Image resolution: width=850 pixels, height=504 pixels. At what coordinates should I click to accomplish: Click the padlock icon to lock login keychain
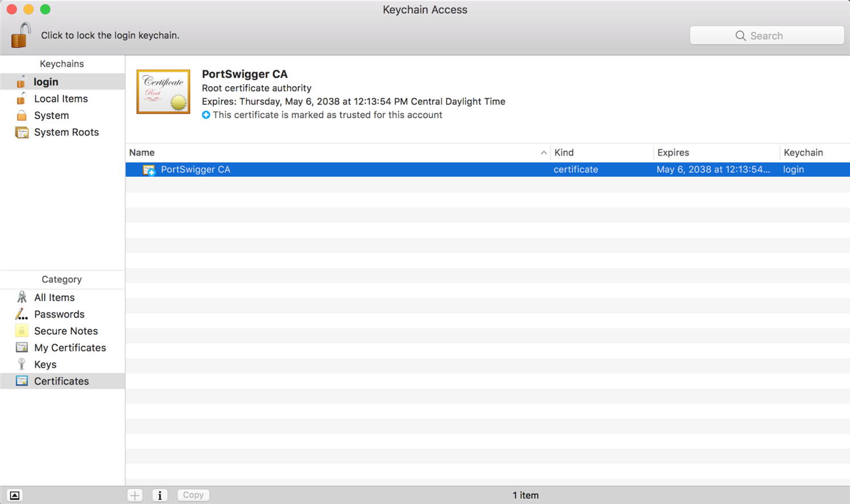point(21,35)
